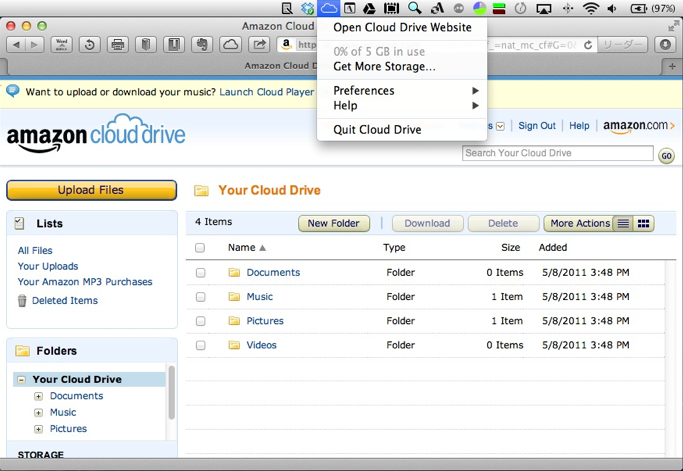Click the Google Drive menu bar icon
The height and width of the screenshot is (471, 683).
(x=369, y=8)
